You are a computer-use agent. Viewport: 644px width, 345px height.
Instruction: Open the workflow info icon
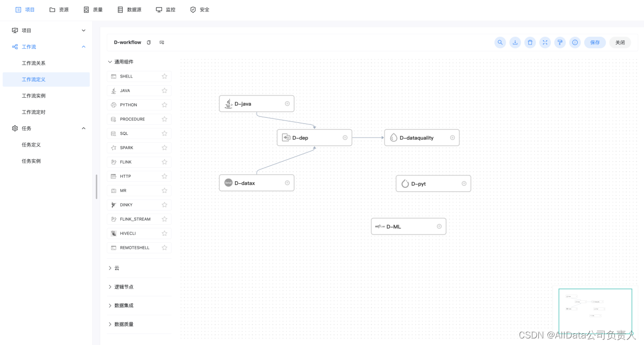[575, 42]
